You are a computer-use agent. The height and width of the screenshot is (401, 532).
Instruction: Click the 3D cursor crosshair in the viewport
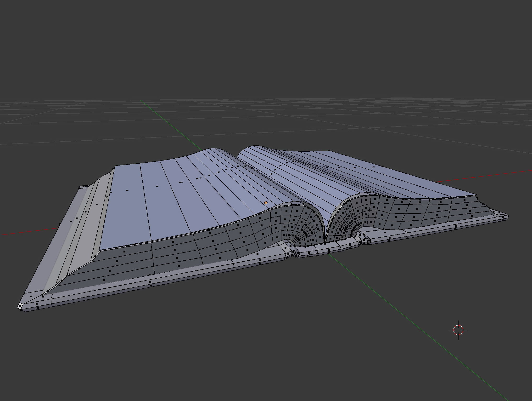click(x=458, y=330)
